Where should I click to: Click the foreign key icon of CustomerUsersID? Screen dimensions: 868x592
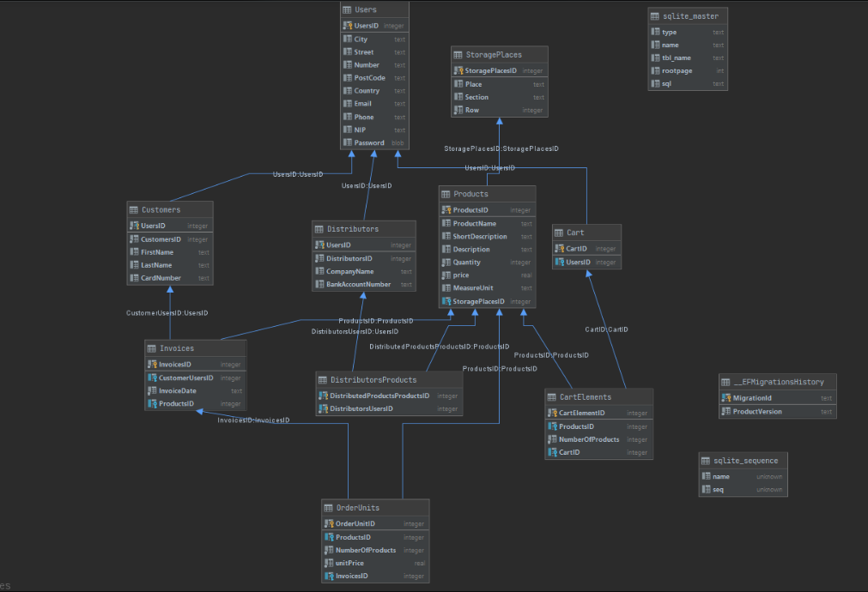pyautogui.click(x=152, y=378)
